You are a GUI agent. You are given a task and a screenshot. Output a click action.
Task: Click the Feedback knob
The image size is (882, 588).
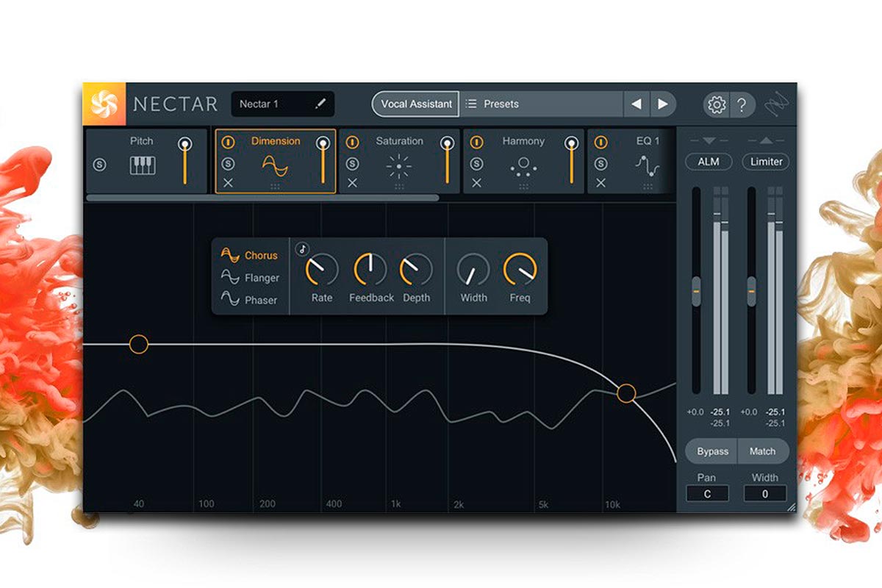tap(370, 270)
